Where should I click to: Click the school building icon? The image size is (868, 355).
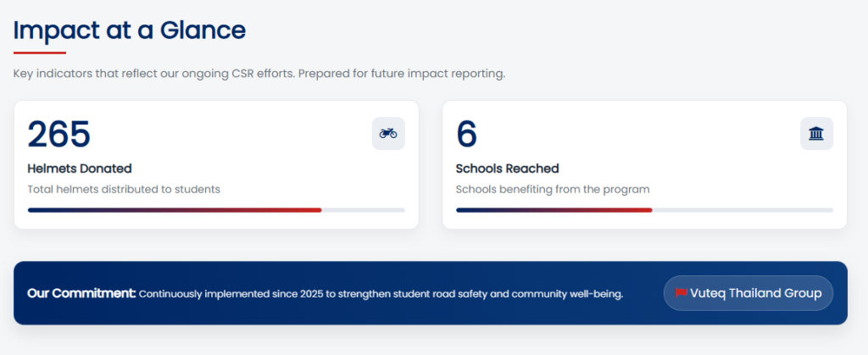816,134
